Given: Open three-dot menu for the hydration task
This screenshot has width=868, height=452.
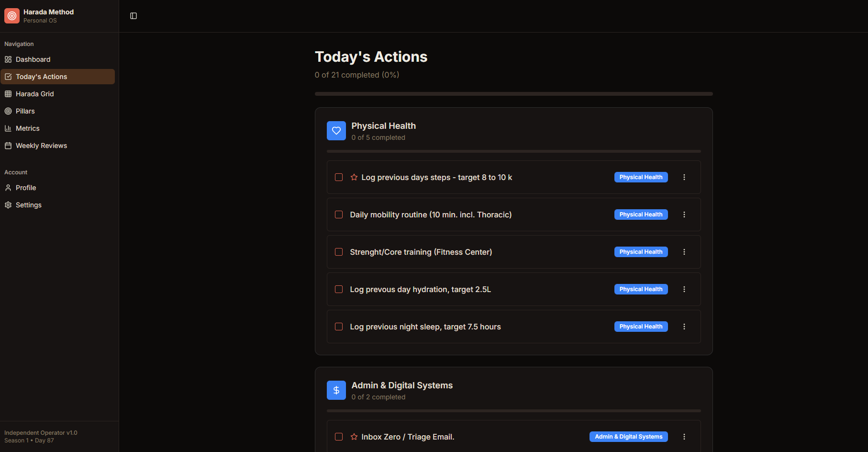Looking at the screenshot, I should coord(684,289).
